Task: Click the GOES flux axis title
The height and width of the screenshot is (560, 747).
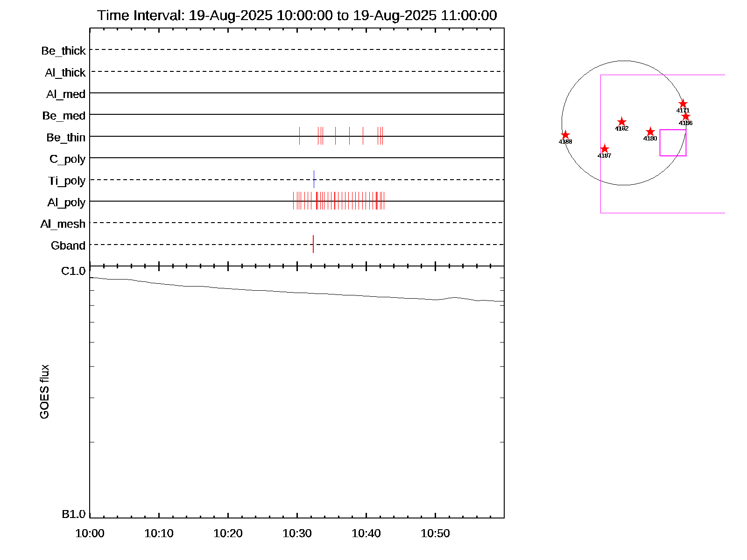Action: click(44, 392)
